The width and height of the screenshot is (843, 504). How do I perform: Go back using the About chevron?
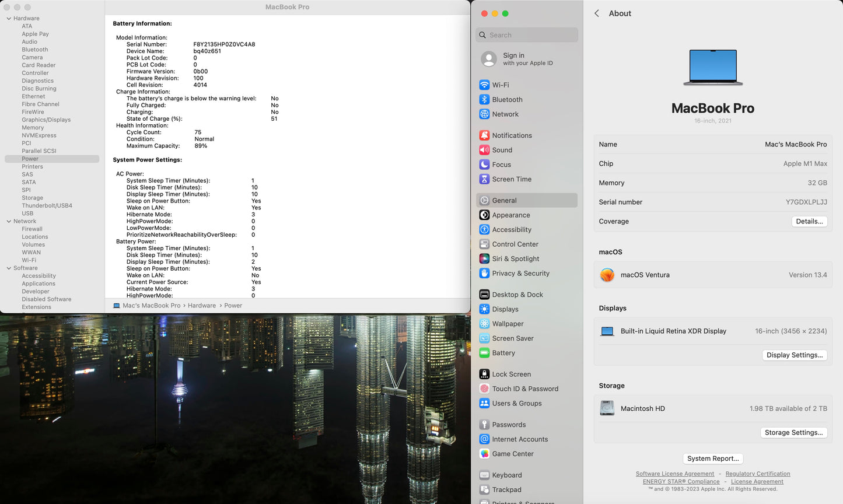(597, 13)
